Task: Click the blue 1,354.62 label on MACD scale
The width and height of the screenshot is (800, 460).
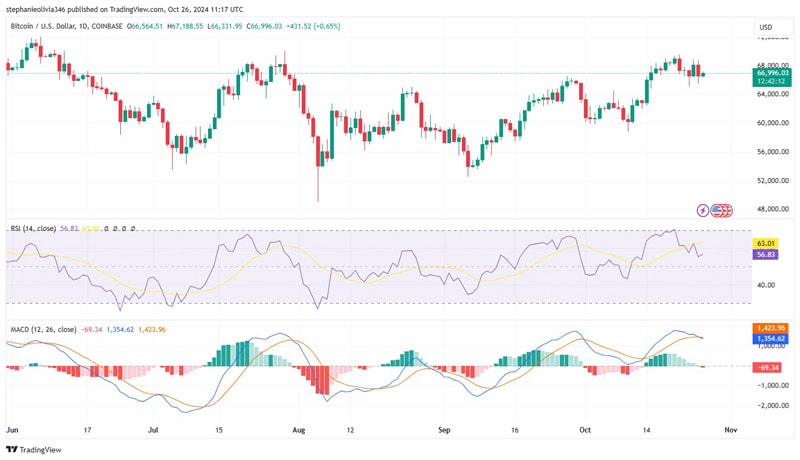Action: tap(770, 339)
